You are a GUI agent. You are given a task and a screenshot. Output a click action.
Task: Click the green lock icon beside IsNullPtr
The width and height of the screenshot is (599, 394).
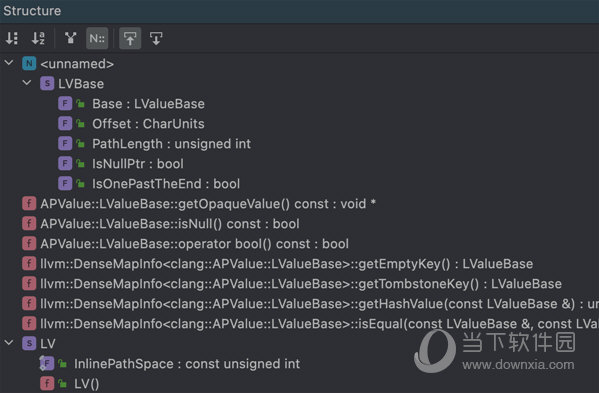click(x=81, y=164)
